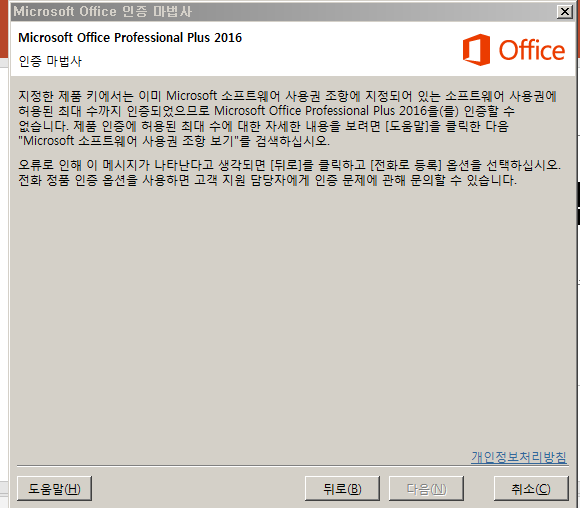Click the 'Microsoft Office Professional Plus 2016' heading
The width and height of the screenshot is (580, 508).
tap(130, 37)
